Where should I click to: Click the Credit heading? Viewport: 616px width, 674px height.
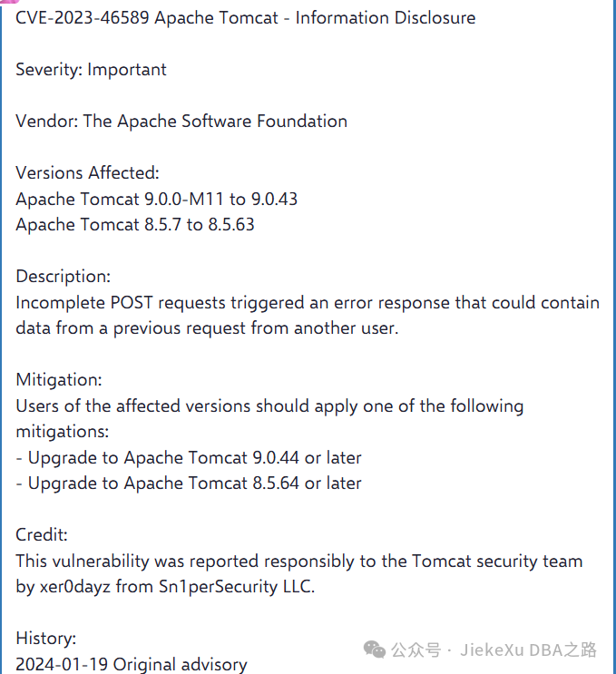[42, 535]
